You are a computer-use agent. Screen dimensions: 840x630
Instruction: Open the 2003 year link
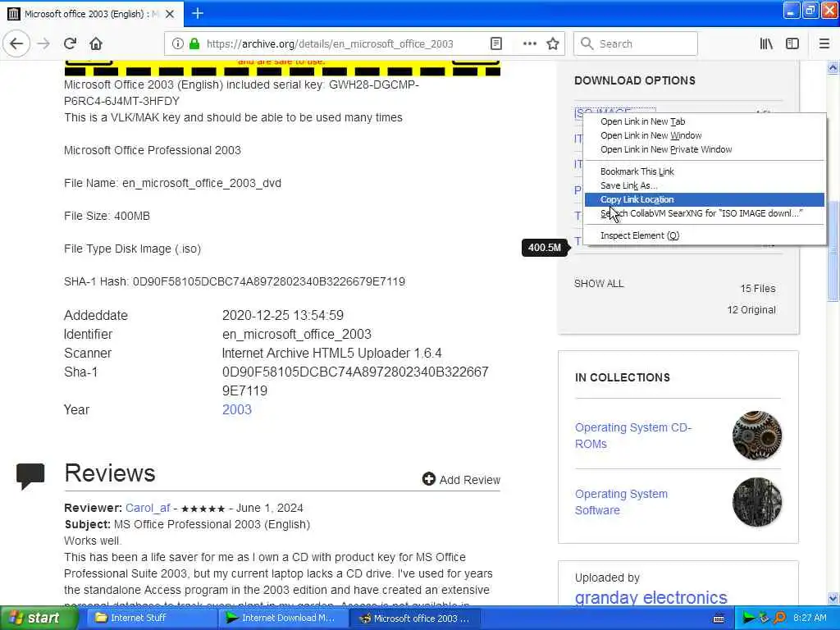tap(237, 410)
